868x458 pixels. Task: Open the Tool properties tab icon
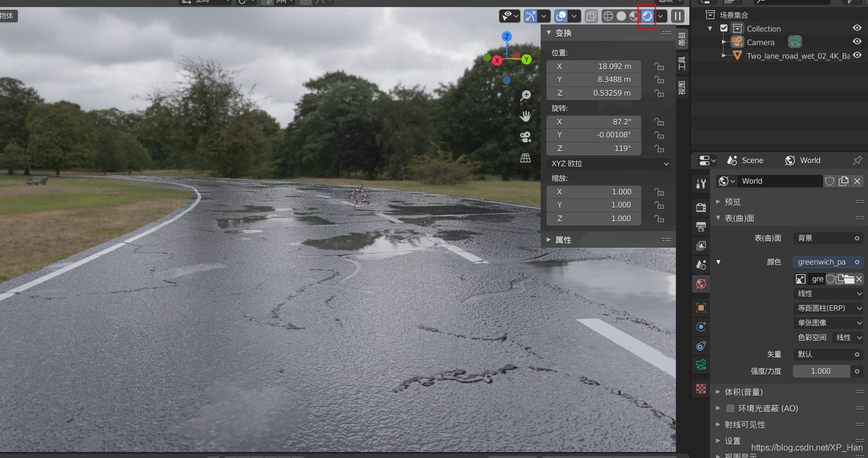point(701,184)
